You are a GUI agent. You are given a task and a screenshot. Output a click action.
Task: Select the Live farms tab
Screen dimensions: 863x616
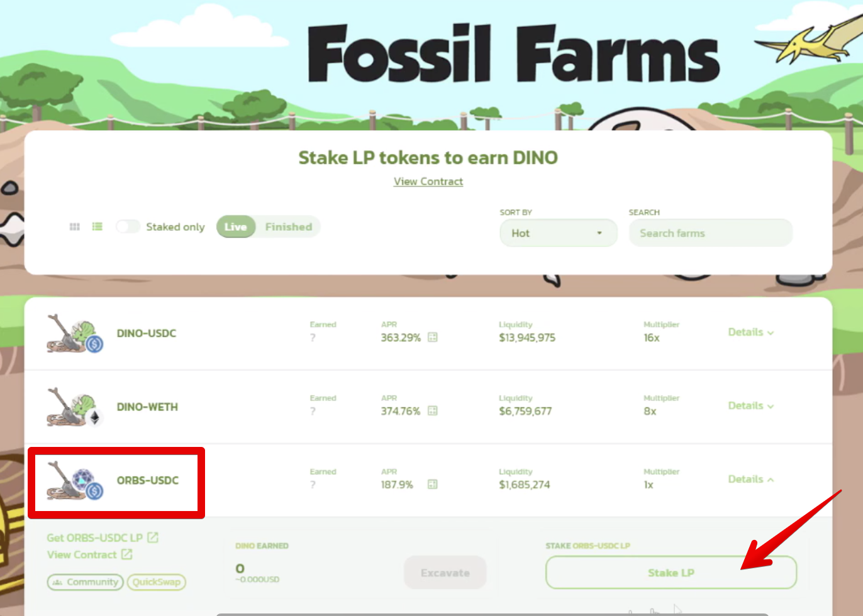(x=236, y=227)
